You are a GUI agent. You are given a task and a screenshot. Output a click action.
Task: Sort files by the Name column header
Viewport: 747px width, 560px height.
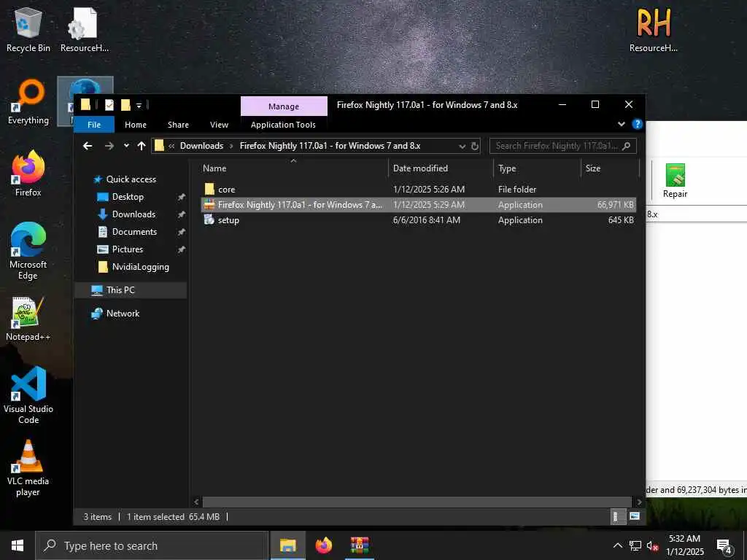click(294, 168)
